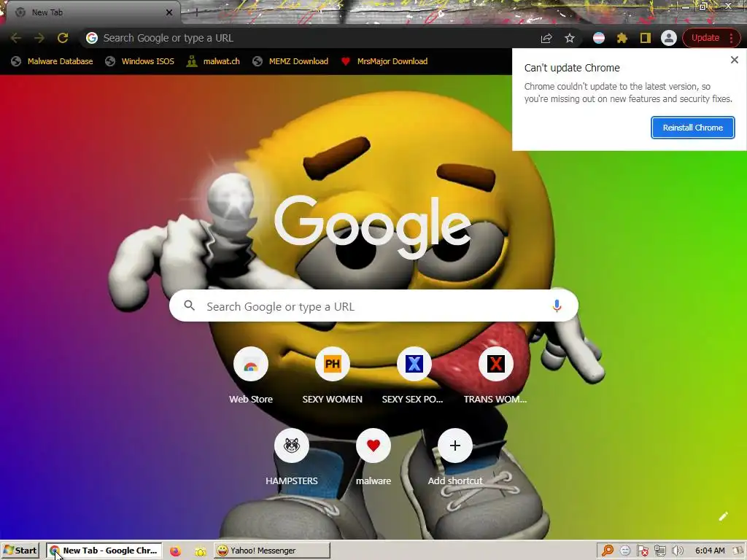Click the Google G icon in the address bar
This screenshot has width=747, height=560.
point(92,38)
